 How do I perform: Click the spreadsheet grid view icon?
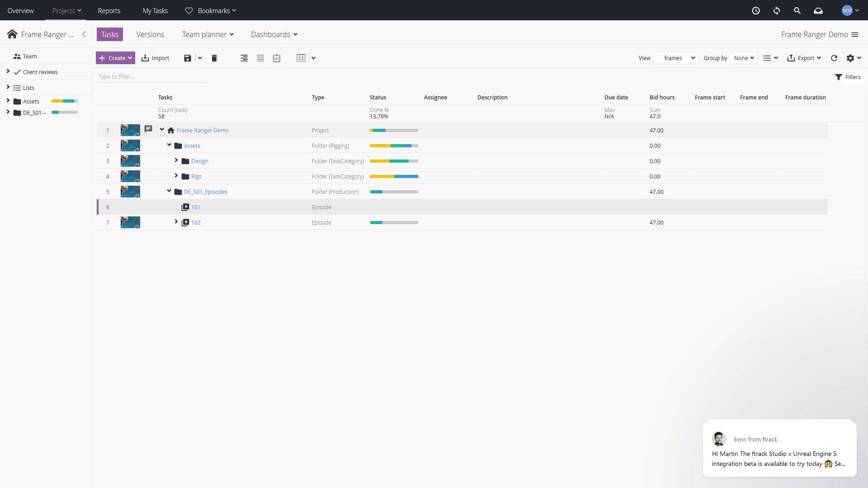[301, 58]
